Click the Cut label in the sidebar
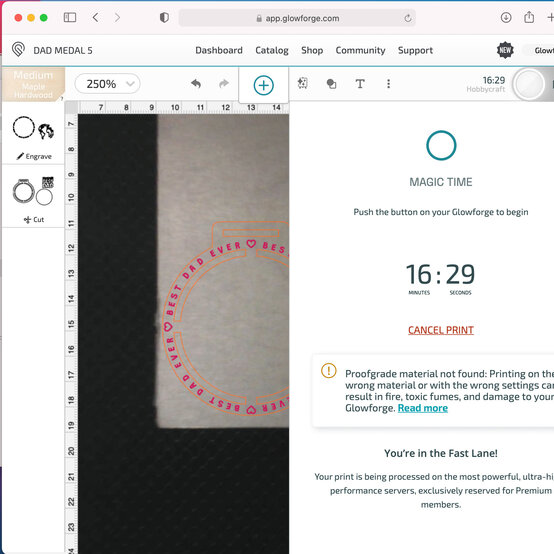The image size is (554, 554). (x=34, y=219)
